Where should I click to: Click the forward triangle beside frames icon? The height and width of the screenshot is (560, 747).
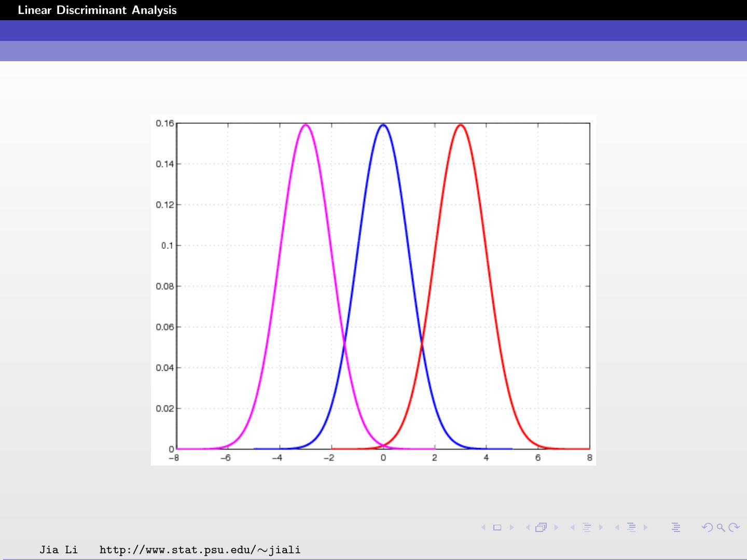coord(556,527)
